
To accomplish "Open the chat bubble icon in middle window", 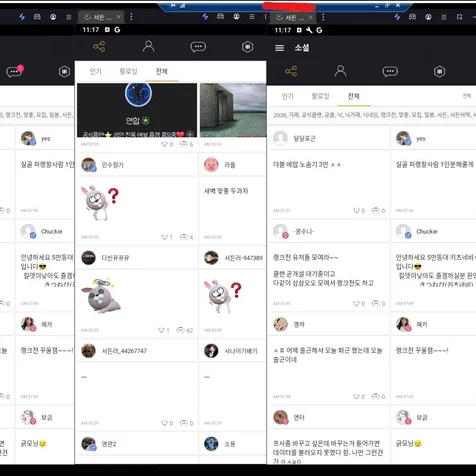I will click(x=198, y=47).
